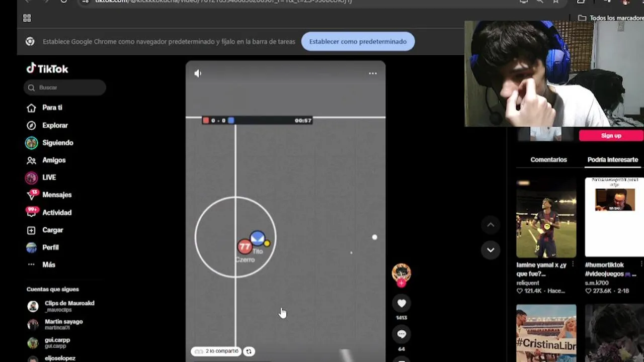Click the Sign up button
The width and height of the screenshot is (644, 362).
coord(611,136)
